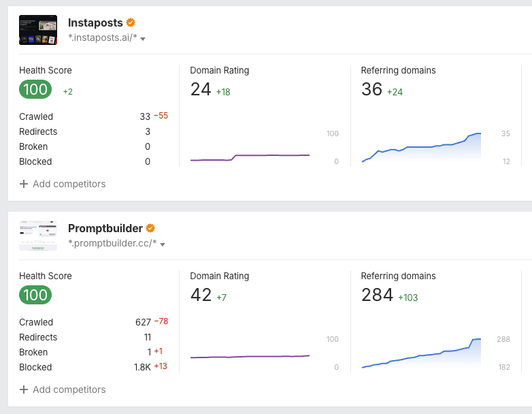Click the Instaposts project title
532x414 pixels.
click(95, 22)
